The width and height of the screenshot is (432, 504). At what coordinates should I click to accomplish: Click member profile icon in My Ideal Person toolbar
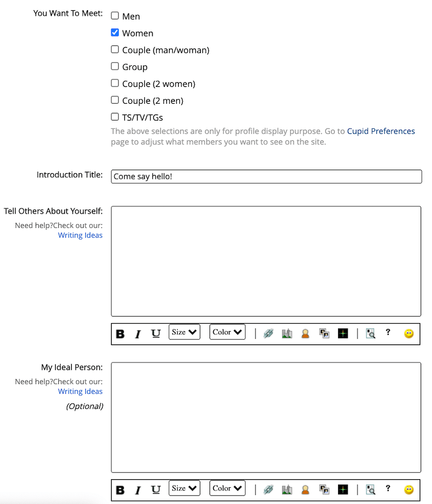pos(305,489)
